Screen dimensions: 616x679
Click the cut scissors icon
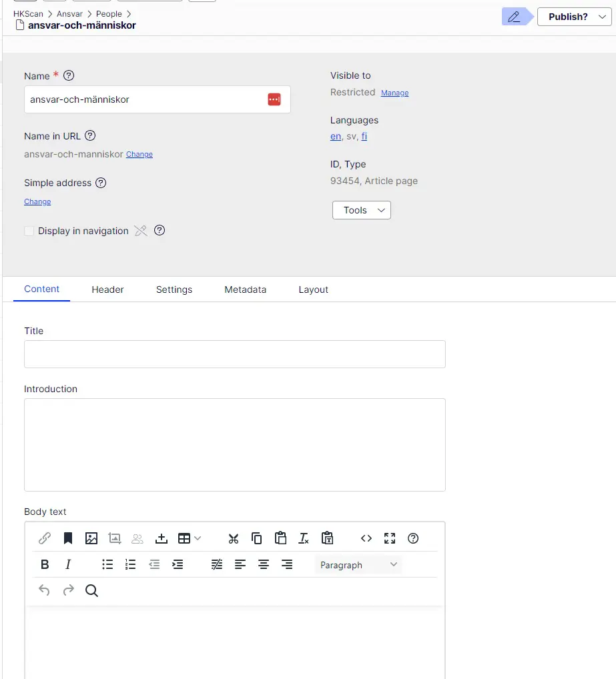pyautogui.click(x=233, y=538)
